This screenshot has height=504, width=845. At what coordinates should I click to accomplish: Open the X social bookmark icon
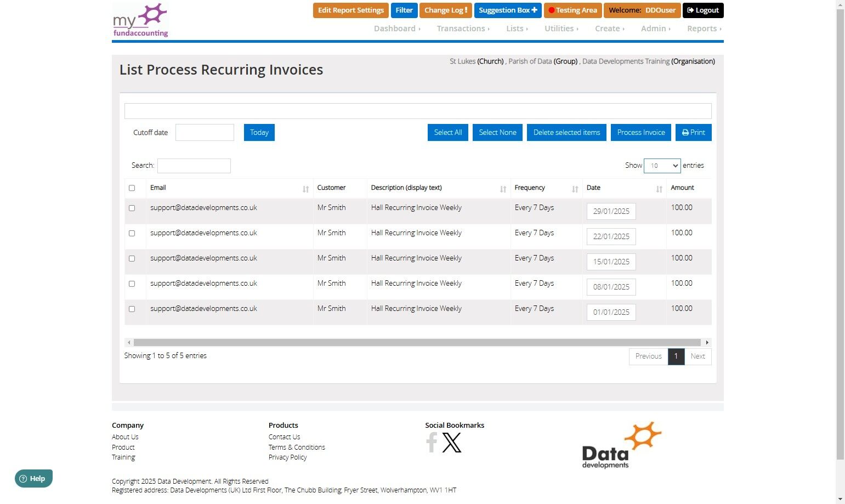(452, 442)
